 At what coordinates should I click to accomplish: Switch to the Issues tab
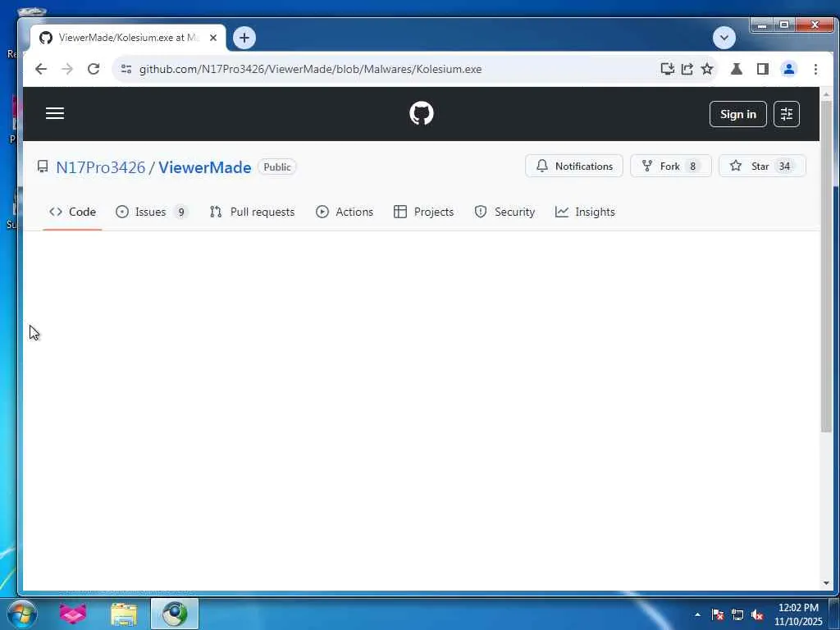pyautogui.click(x=152, y=212)
